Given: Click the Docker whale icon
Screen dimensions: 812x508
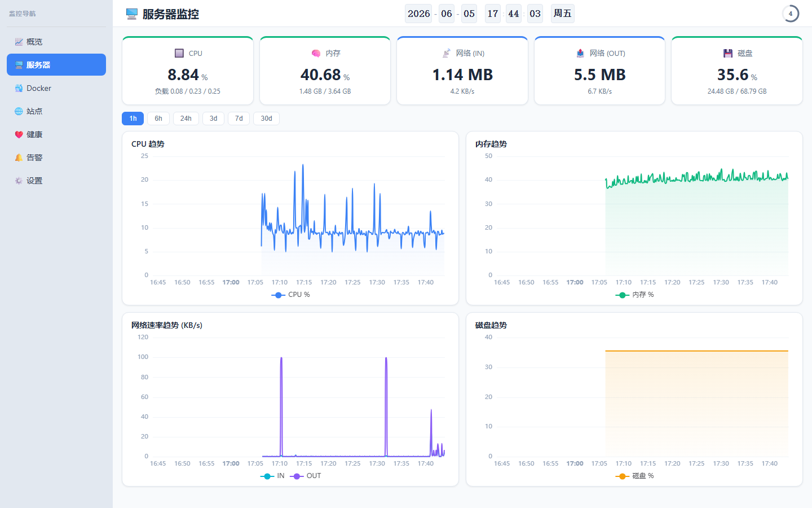Looking at the screenshot, I should (x=19, y=88).
